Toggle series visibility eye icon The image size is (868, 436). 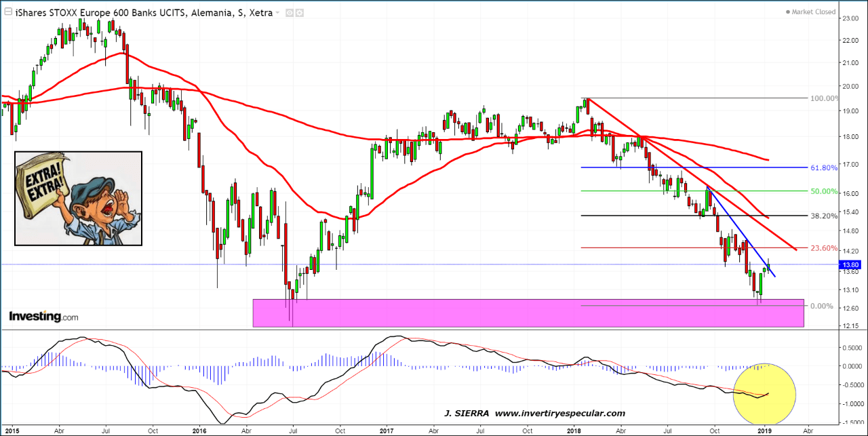(290, 13)
